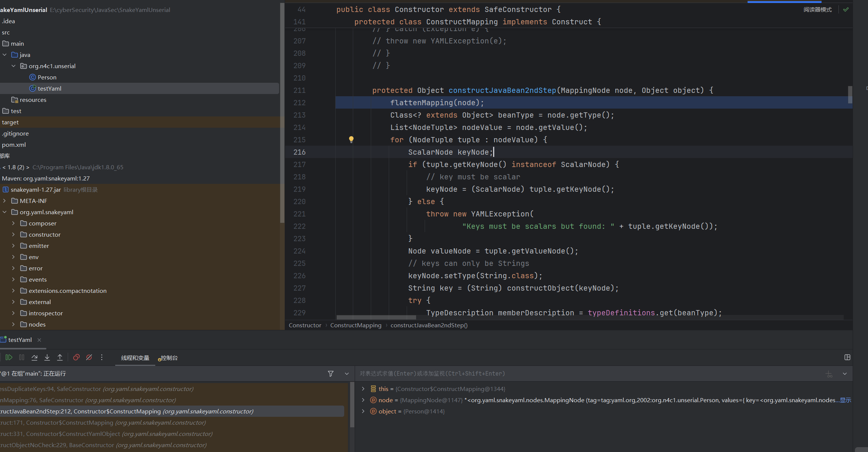Open thread selector dropdown chevron
The width and height of the screenshot is (868, 452).
tap(347, 374)
